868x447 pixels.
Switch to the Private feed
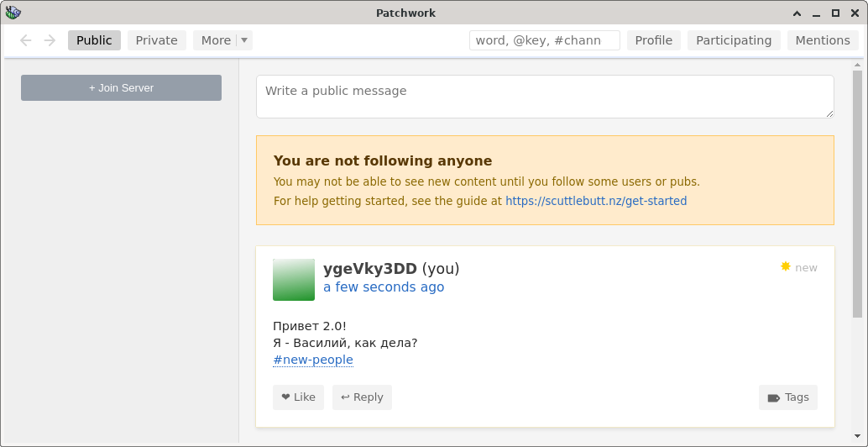(x=157, y=40)
